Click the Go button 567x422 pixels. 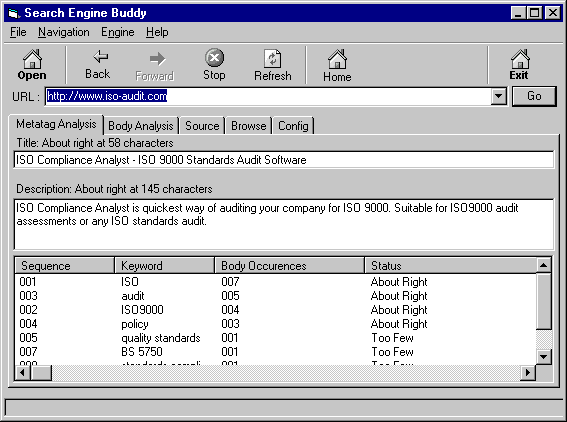pos(534,96)
